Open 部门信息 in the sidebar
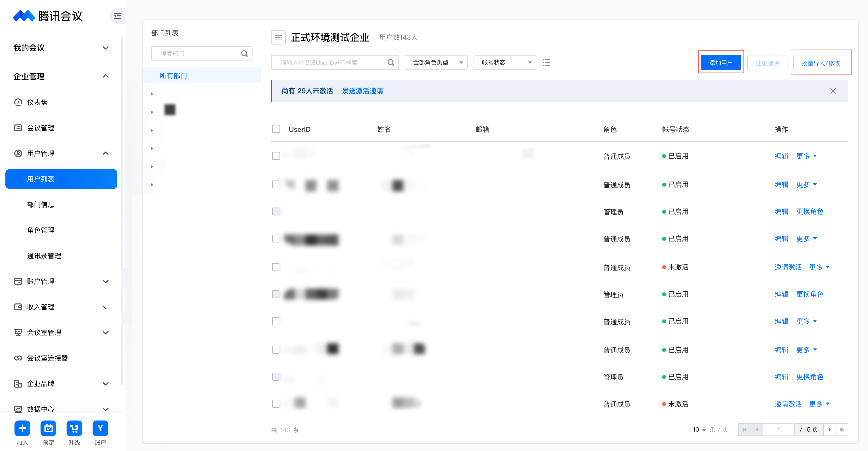This screenshot has width=868, height=451. tap(41, 205)
